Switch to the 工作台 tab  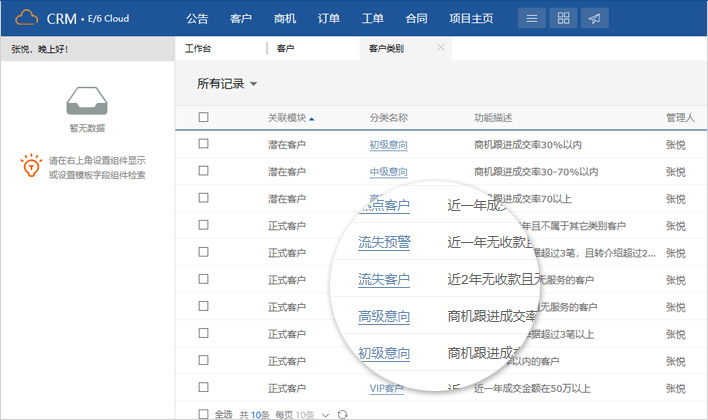(x=199, y=48)
